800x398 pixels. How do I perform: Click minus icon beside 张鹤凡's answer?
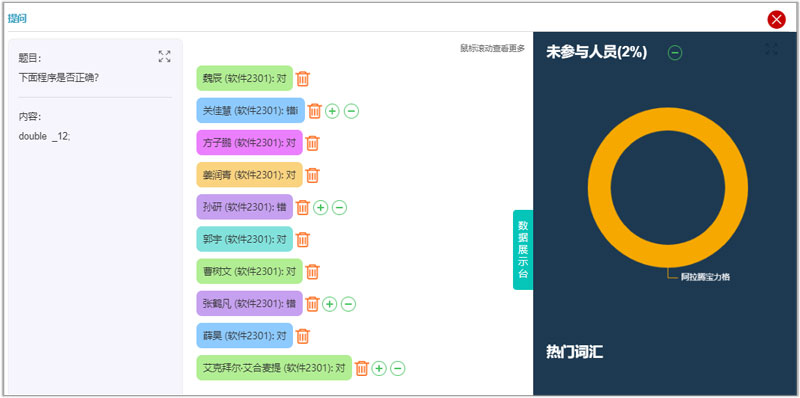tap(348, 304)
